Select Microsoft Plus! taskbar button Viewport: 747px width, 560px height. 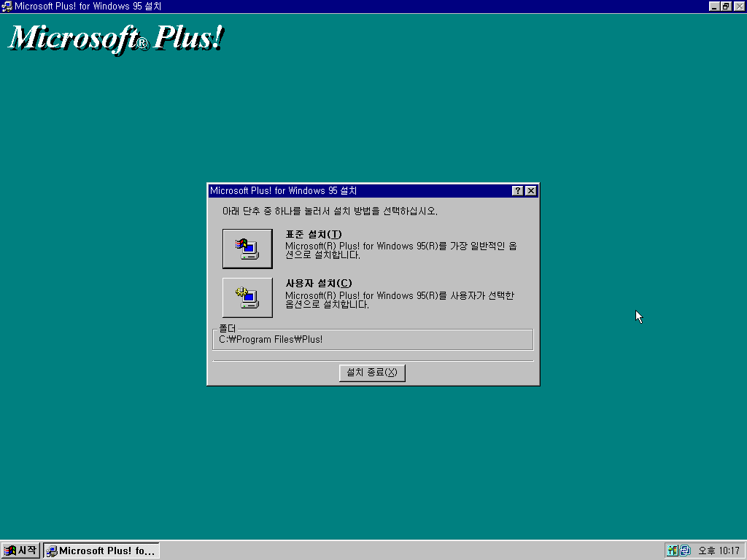coord(101,551)
